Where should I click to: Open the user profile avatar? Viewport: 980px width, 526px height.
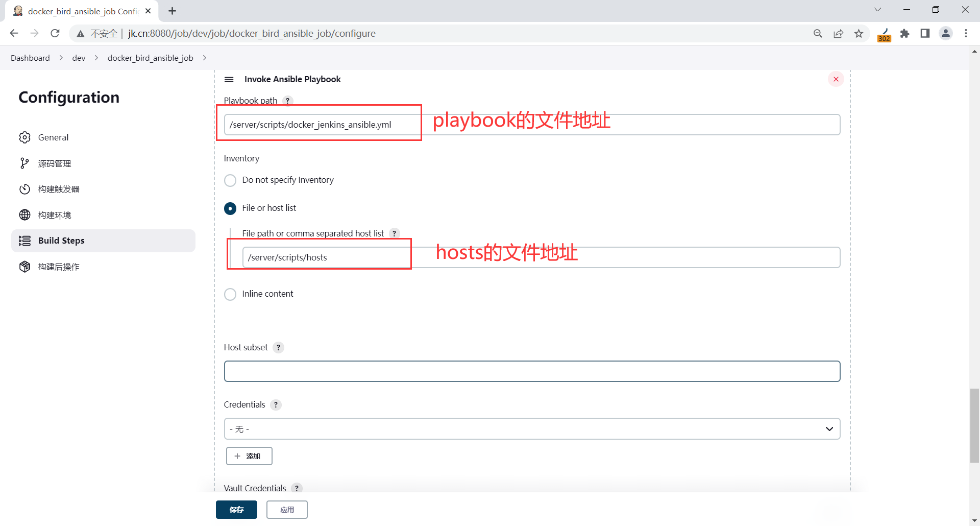coord(946,33)
